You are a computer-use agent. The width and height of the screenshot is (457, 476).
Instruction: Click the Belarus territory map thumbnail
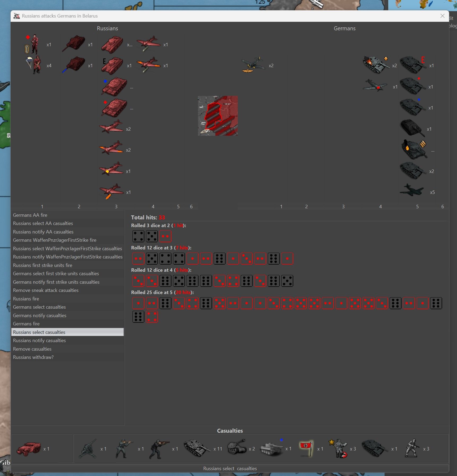218,116
